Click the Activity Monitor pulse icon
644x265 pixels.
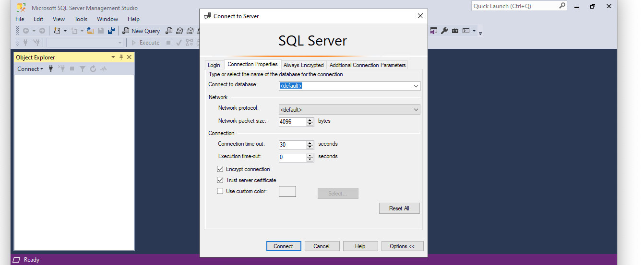(104, 69)
